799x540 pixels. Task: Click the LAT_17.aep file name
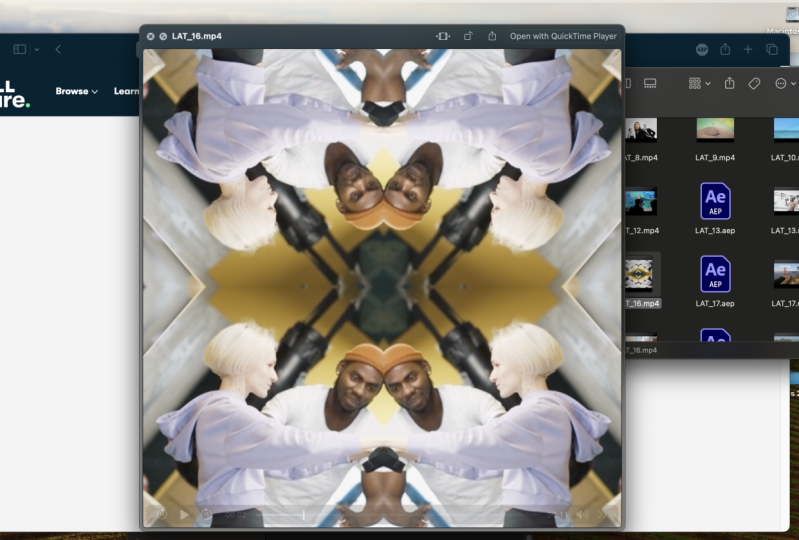(x=715, y=304)
